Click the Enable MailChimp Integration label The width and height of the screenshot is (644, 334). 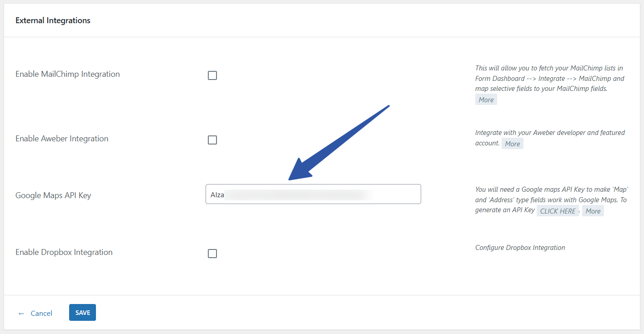[68, 74]
